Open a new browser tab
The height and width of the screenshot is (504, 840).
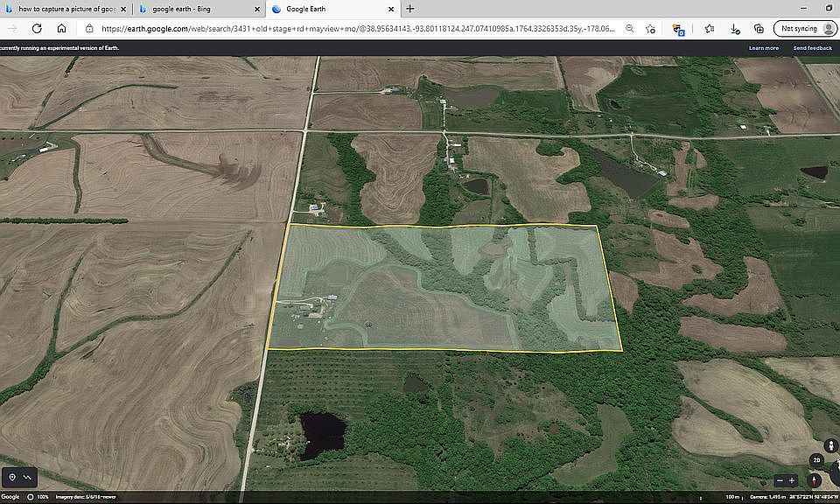(410, 9)
